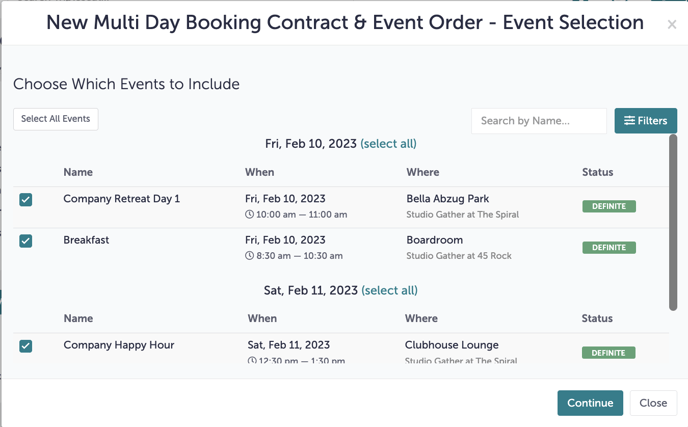Click the DEFINITE badge for Company Retreat

click(x=609, y=207)
